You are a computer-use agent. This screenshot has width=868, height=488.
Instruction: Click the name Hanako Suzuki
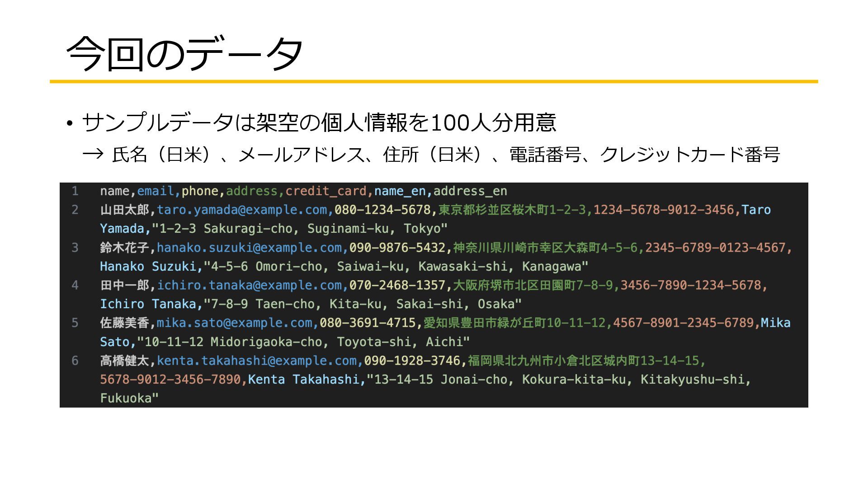[x=148, y=267]
